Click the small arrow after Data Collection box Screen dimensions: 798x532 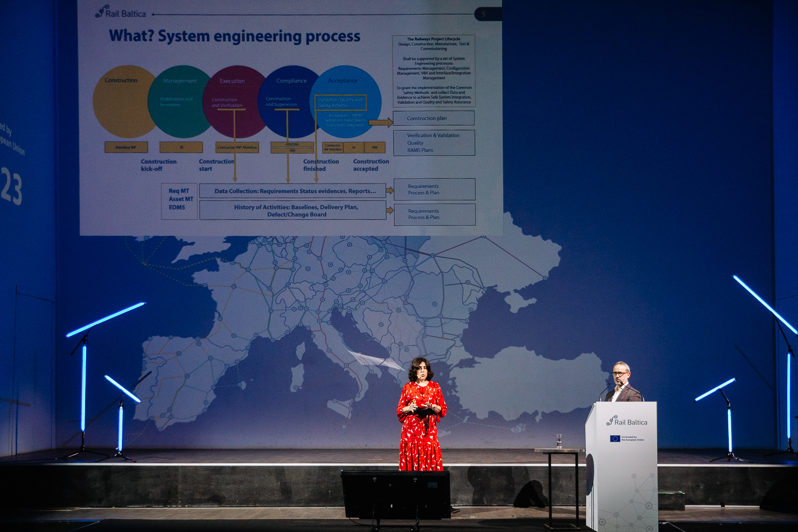click(x=390, y=190)
